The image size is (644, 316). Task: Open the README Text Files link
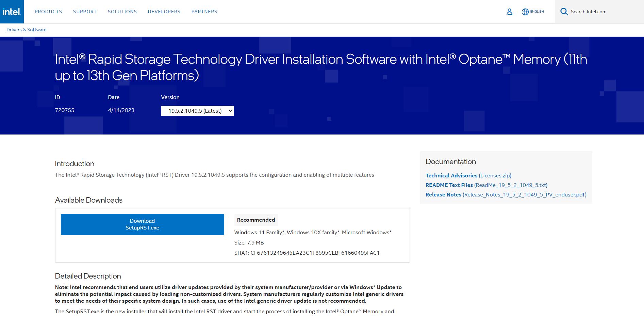(486, 185)
